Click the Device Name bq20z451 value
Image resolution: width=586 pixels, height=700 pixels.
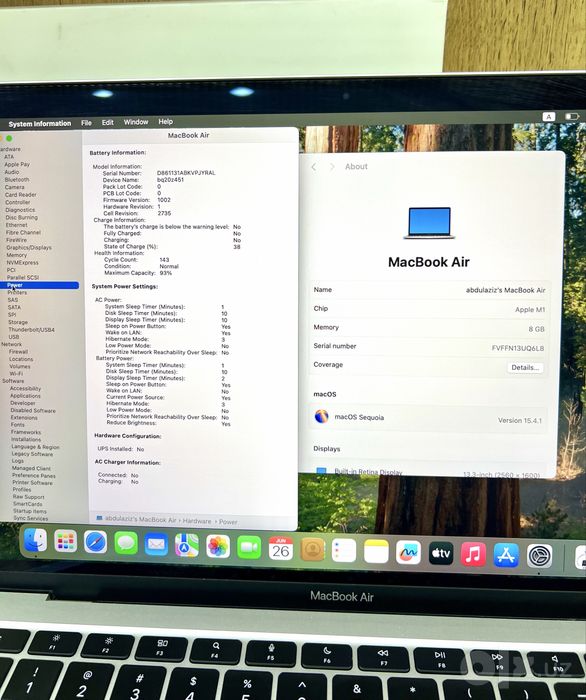click(170, 179)
